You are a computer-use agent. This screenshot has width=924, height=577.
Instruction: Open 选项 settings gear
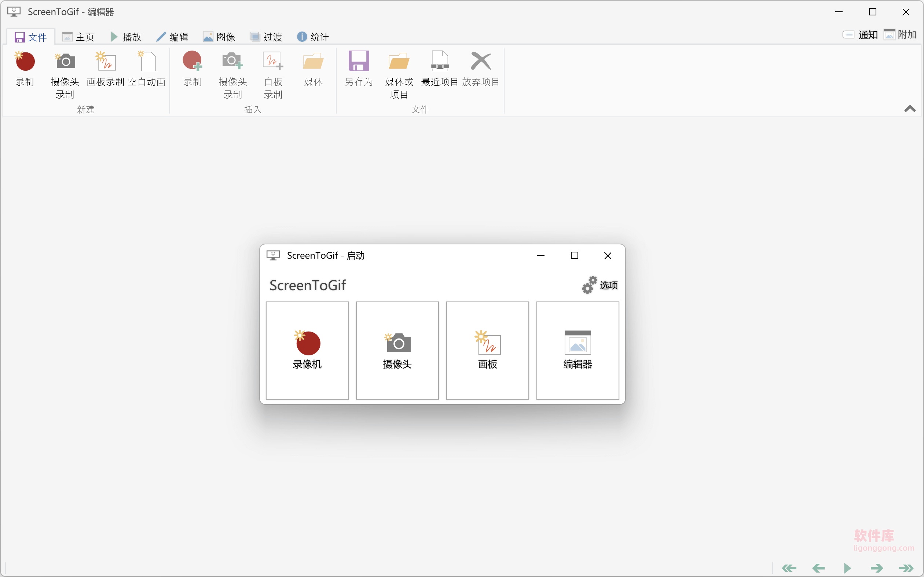tap(600, 285)
